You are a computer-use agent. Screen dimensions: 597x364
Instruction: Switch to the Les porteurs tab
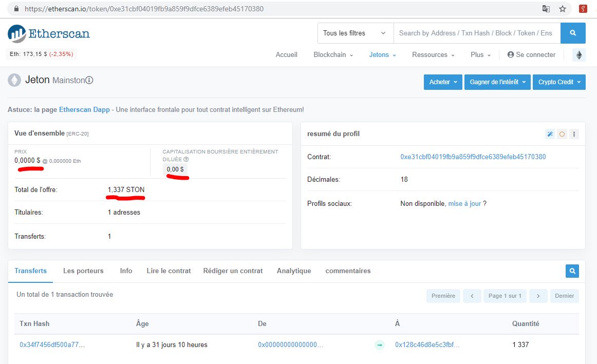[x=83, y=271]
